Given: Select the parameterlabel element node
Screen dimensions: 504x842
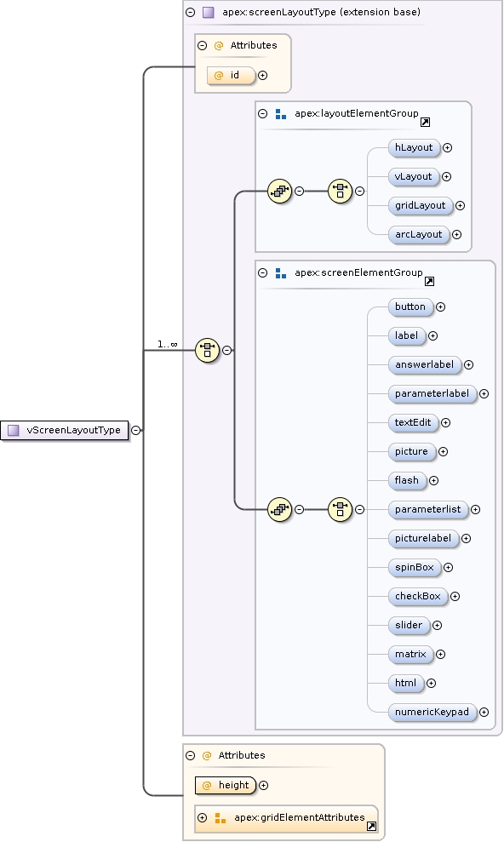Looking at the screenshot, I should point(432,393).
